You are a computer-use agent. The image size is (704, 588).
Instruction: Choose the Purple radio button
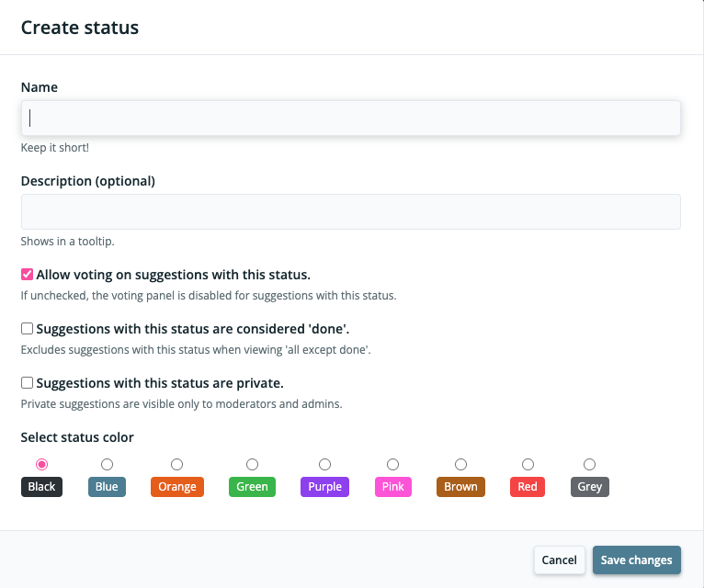pyautogui.click(x=324, y=465)
